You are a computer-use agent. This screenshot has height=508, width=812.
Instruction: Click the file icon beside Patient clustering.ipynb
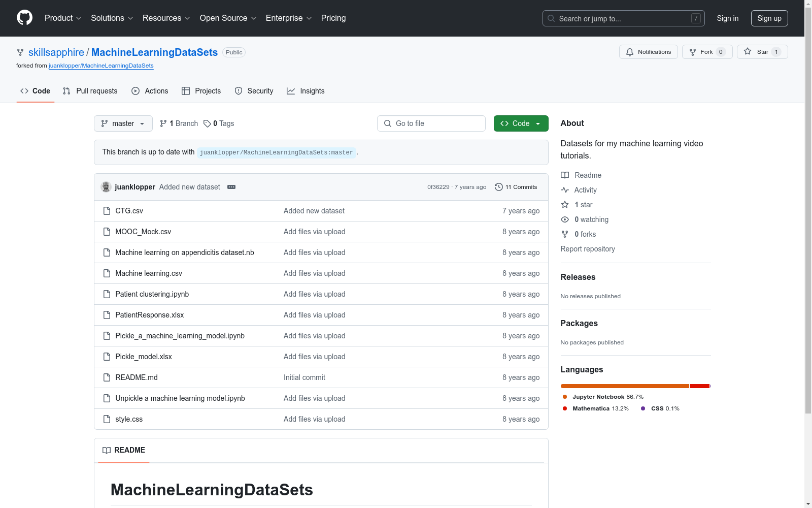[107, 294]
